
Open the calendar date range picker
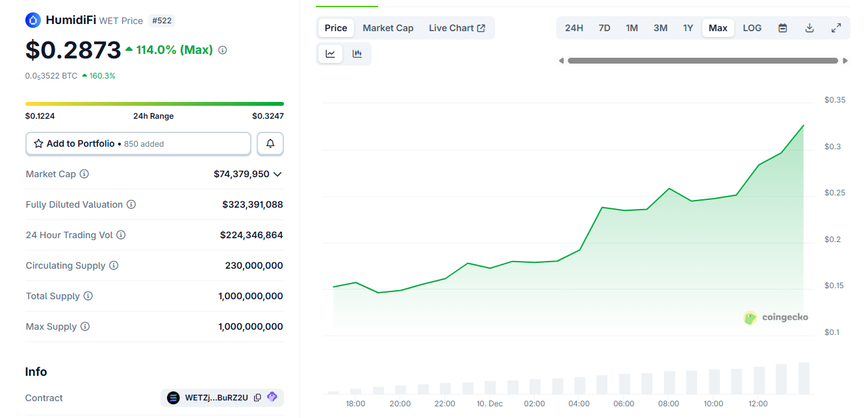click(782, 28)
